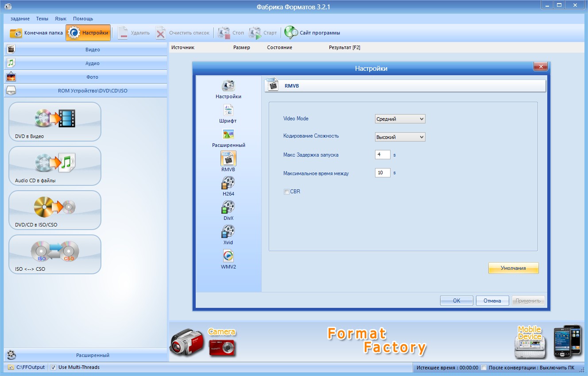588x376 pixels.
Task: Click the Результат [F2] column header
Action: pos(344,47)
